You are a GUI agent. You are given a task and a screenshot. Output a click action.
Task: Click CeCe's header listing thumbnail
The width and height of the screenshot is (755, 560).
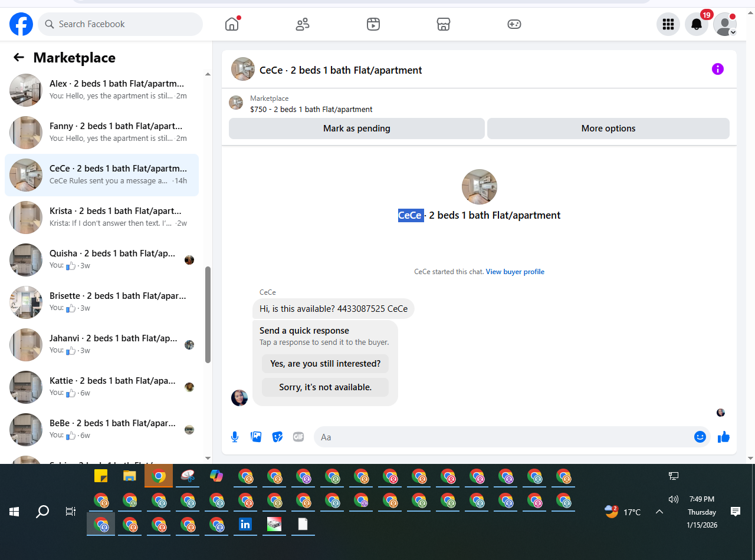pyautogui.click(x=243, y=69)
